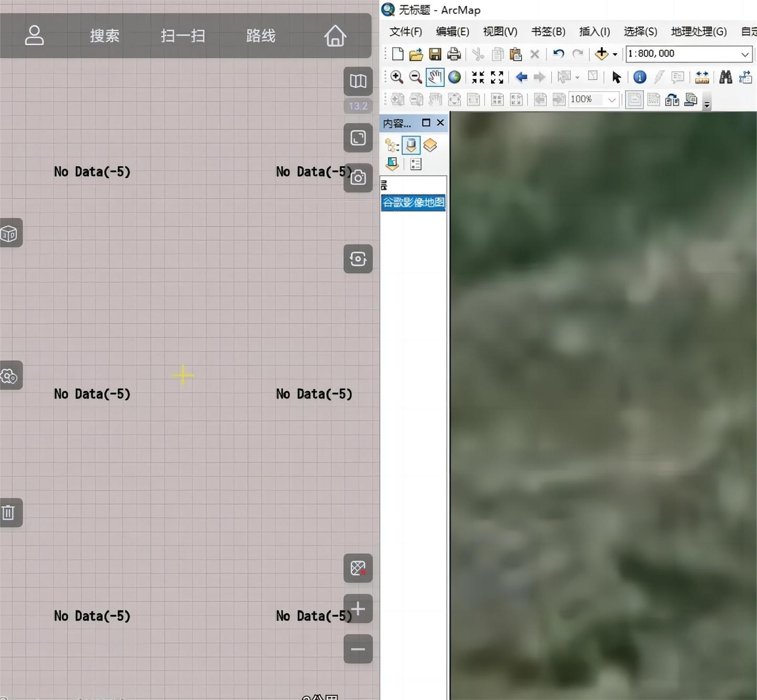Click Fixed Zoom Out arrows icon
This screenshot has width=757, height=700.
(x=497, y=77)
